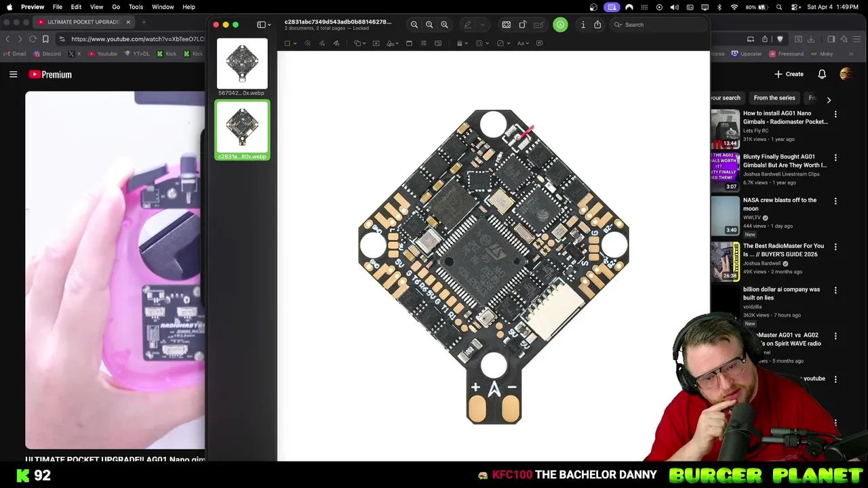Open the Discord bookmark
This screenshot has height=488, width=868.
47,54
